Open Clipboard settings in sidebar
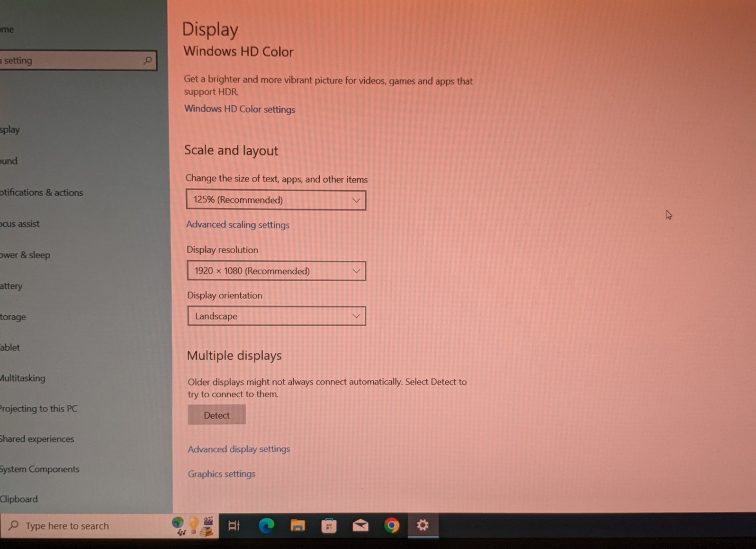This screenshot has height=549, width=756. 19,499
